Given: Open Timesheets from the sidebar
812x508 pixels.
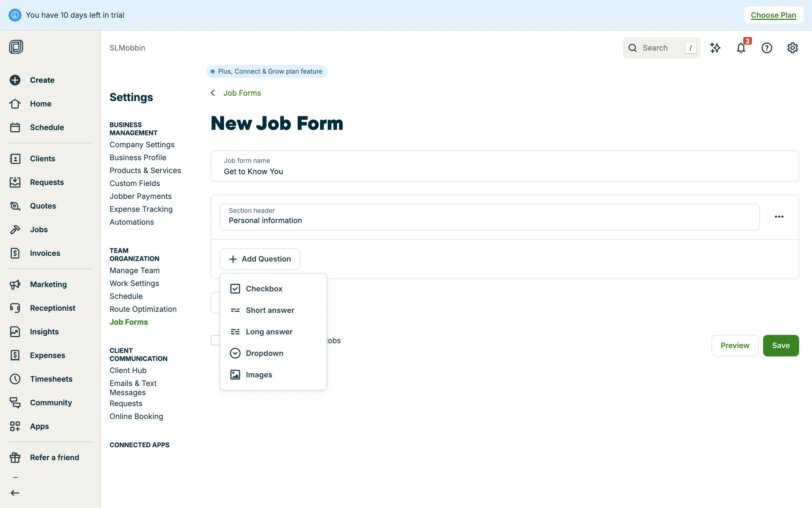Looking at the screenshot, I should click(x=51, y=379).
